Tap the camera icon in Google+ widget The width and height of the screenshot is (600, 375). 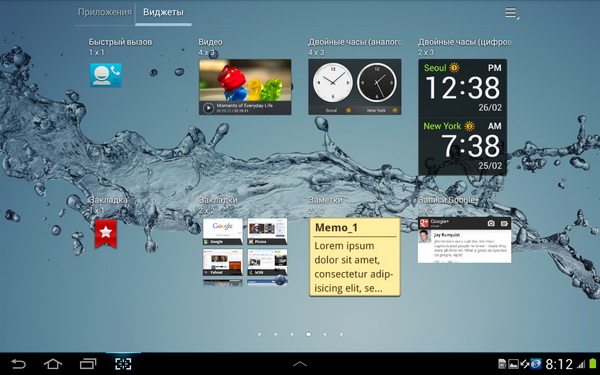pos(491,223)
